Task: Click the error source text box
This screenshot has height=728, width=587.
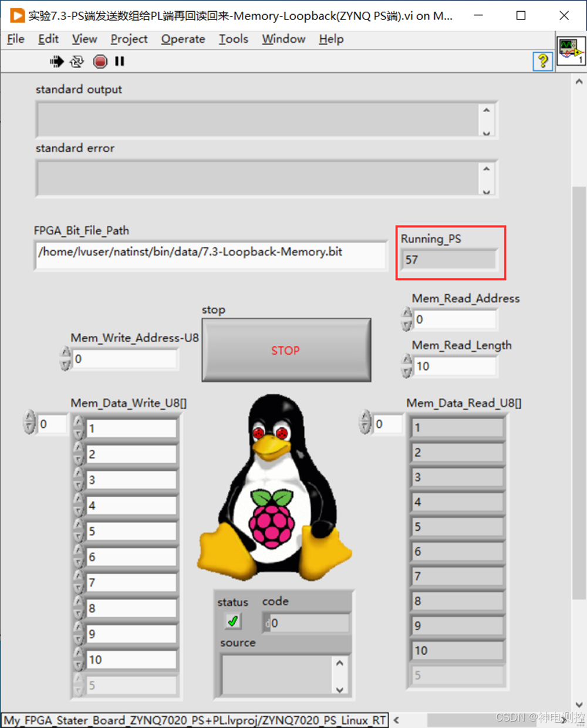Action: 276,675
